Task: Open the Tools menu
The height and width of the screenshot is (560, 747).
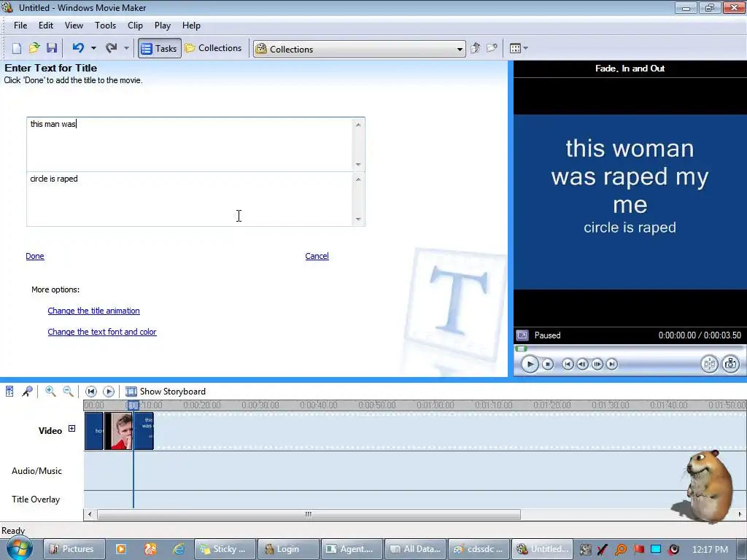Action: pos(105,26)
